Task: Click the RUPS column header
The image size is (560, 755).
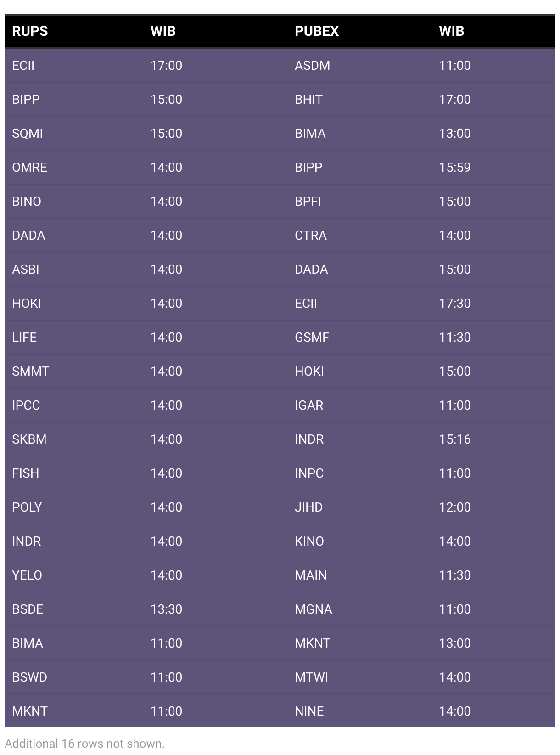Action: click(30, 31)
